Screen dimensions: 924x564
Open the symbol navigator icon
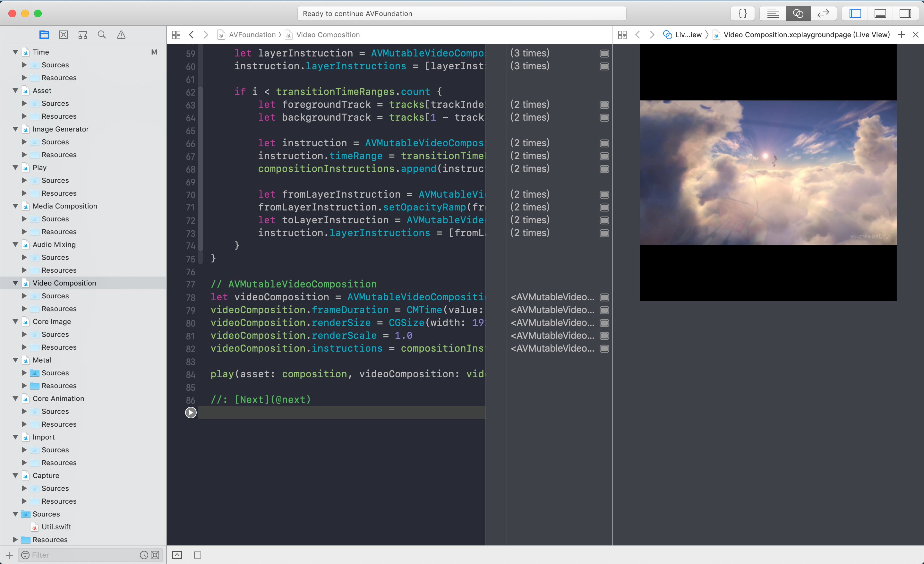coord(82,35)
